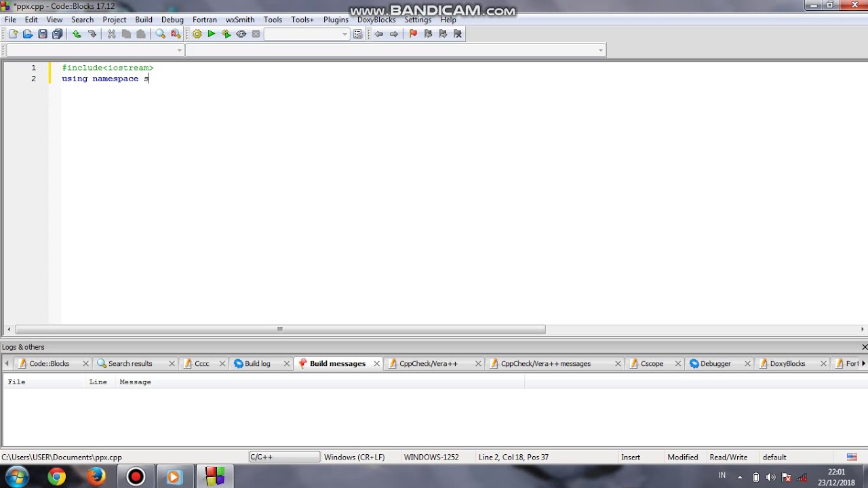Build the project with the gear icon
Viewport: 868px width, 488px height.
197,34
